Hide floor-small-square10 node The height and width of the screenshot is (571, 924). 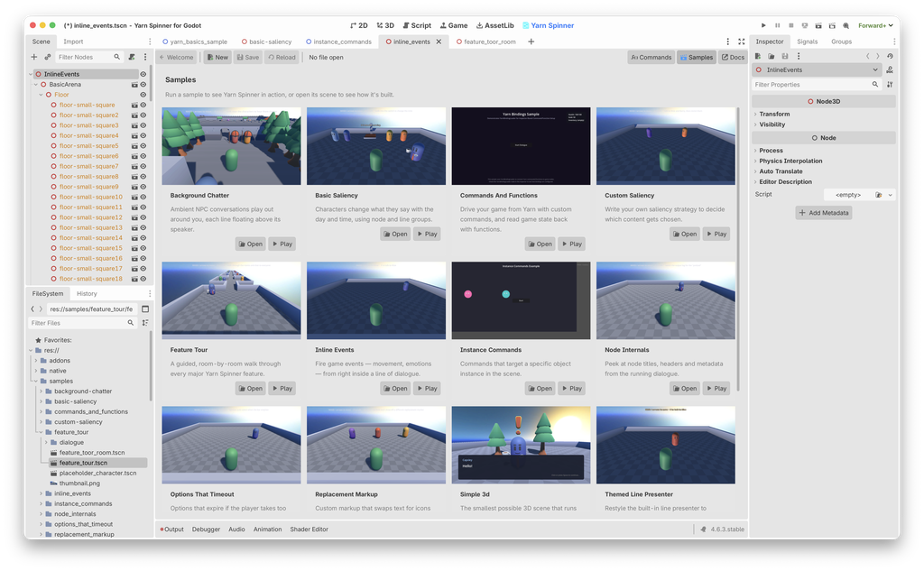143,197
